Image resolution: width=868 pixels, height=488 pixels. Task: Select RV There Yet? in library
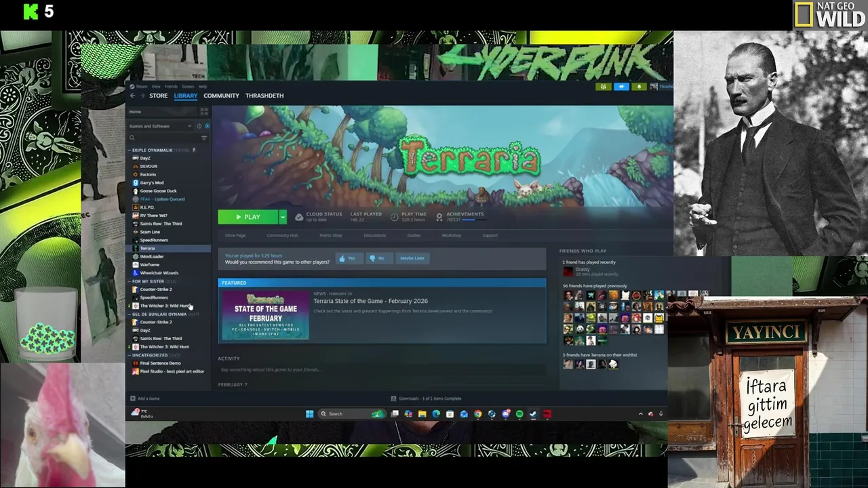[x=153, y=216]
